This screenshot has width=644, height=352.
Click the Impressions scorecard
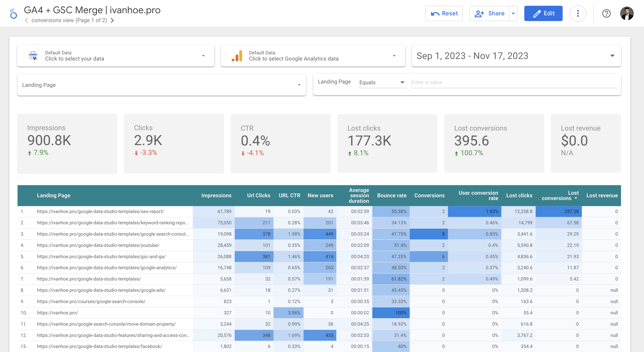[67, 144]
